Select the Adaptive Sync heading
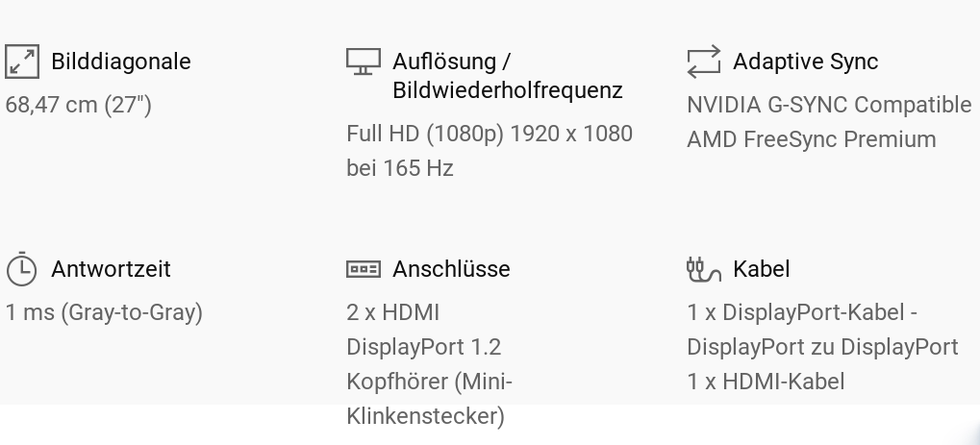 click(805, 62)
